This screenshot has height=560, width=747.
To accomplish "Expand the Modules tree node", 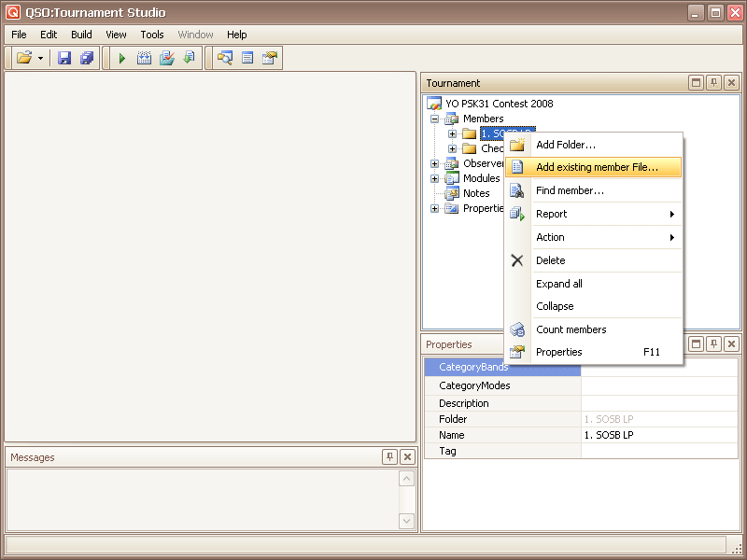I will (434, 178).
